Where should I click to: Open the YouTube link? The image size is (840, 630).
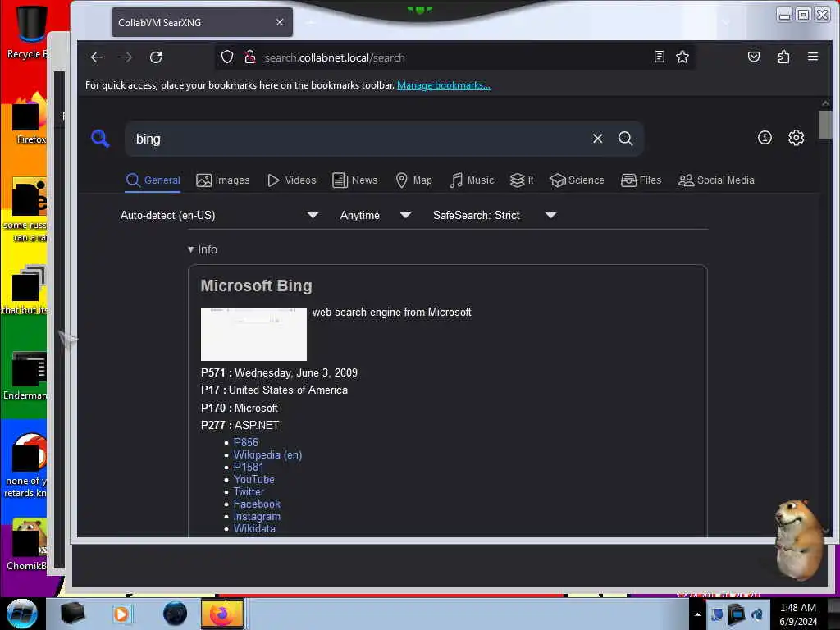click(x=254, y=479)
